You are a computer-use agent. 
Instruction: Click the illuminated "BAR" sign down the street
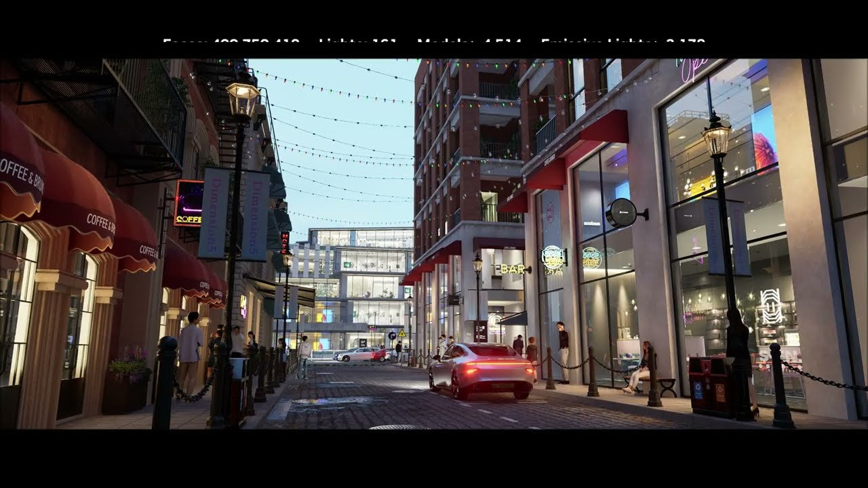pyautogui.click(x=513, y=269)
